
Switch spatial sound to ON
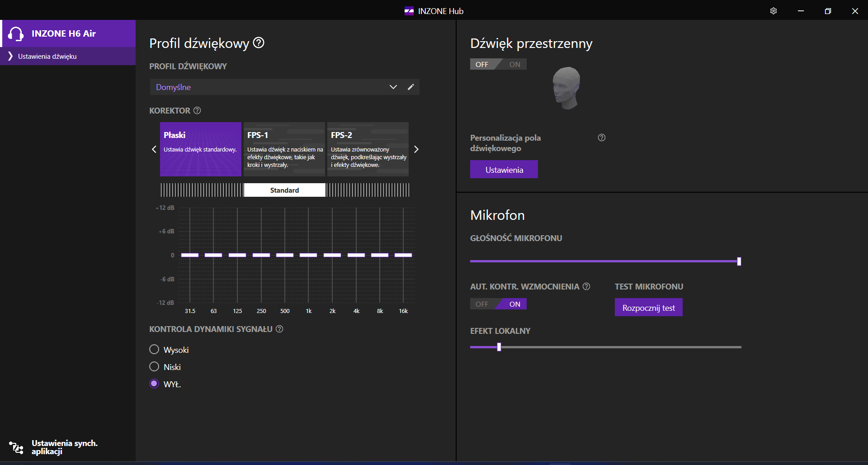(x=514, y=64)
